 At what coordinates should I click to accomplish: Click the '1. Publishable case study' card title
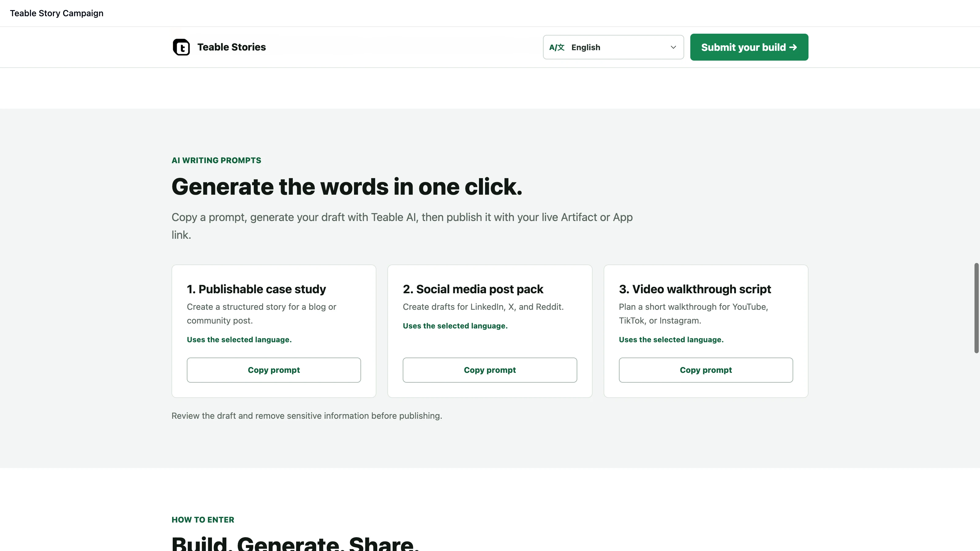[x=256, y=289]
